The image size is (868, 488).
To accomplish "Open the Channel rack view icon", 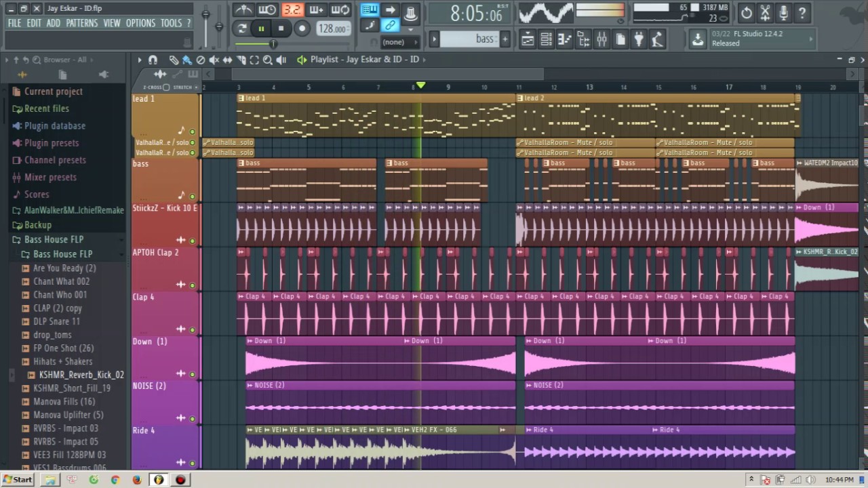I will (546, 40).
